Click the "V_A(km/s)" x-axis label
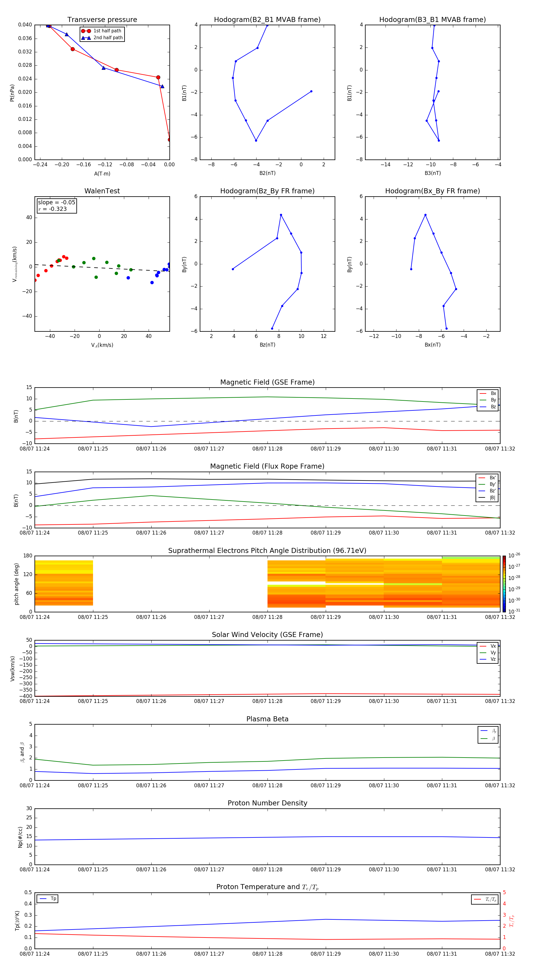535x980 pixels. coord(102,345)
